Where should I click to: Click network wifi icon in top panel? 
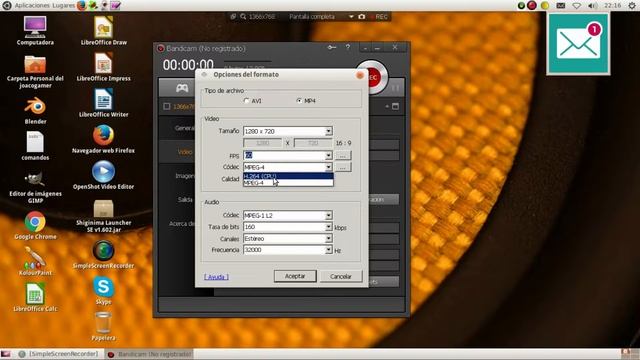pyautogui.click(x=576, y=6)
